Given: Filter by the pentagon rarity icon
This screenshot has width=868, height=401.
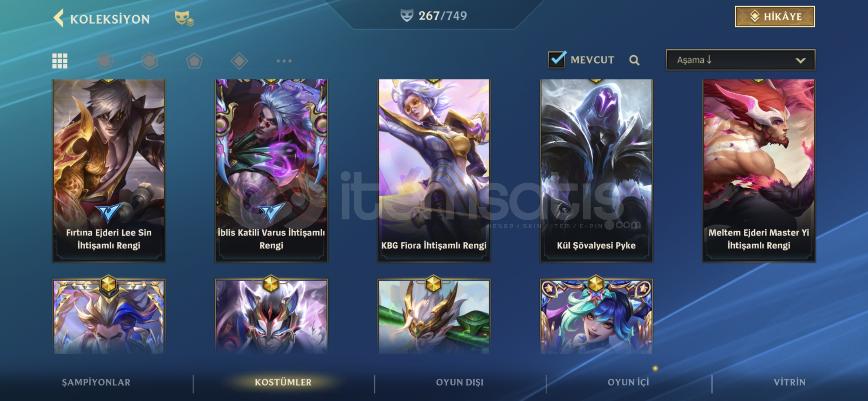Looking at the screenshot, I should [194, 61].
